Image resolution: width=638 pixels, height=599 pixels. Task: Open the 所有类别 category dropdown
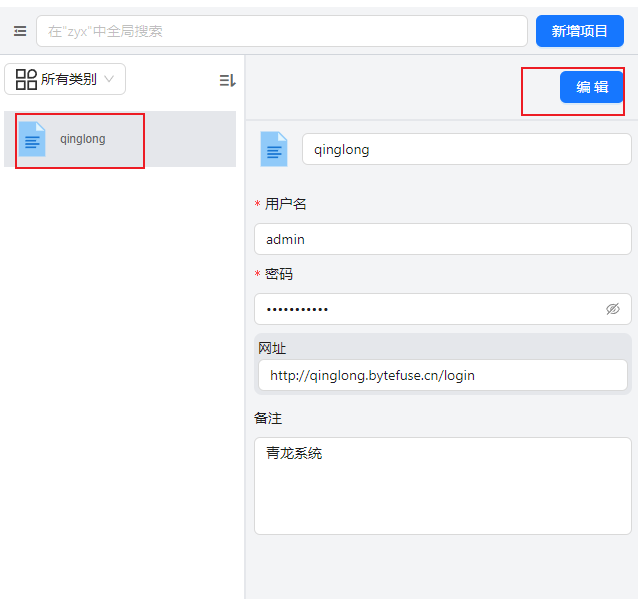coord(65,79)
